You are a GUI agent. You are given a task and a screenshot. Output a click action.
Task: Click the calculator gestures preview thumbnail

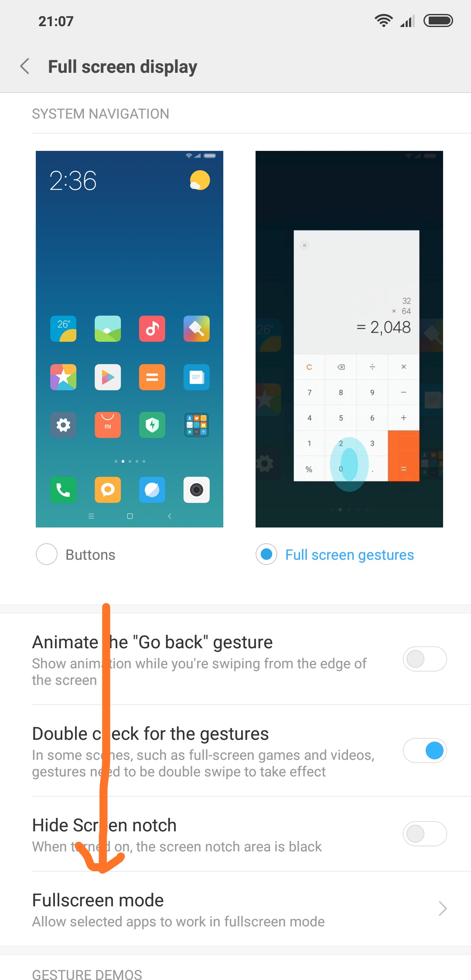(349, 339)
